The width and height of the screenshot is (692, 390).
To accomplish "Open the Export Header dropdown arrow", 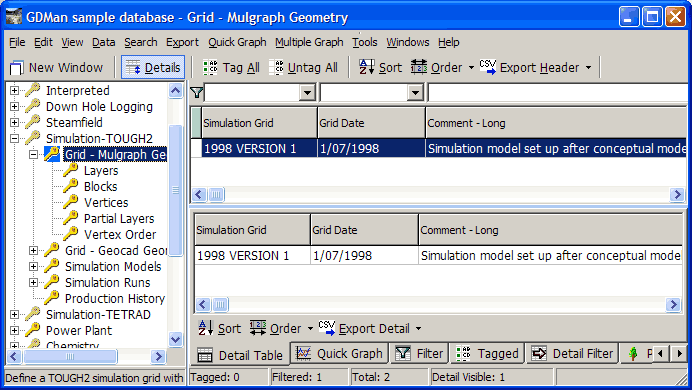I will tap(588, 68).
